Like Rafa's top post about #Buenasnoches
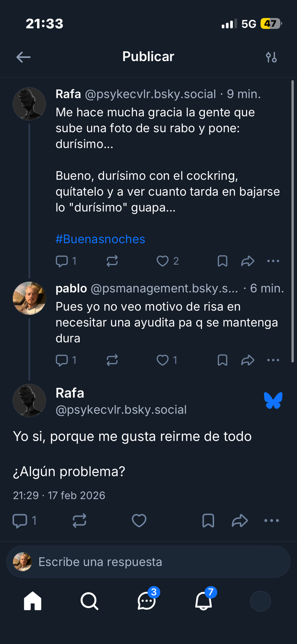This screenshot has width=297, height=644. pyautogui.click(x=162, y=261)
